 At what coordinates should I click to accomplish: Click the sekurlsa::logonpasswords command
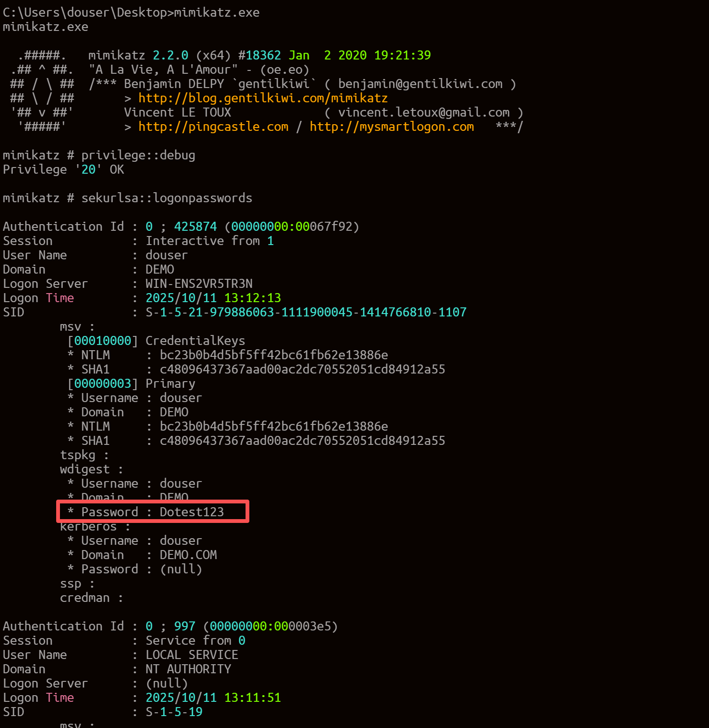(x=167, y=198)
